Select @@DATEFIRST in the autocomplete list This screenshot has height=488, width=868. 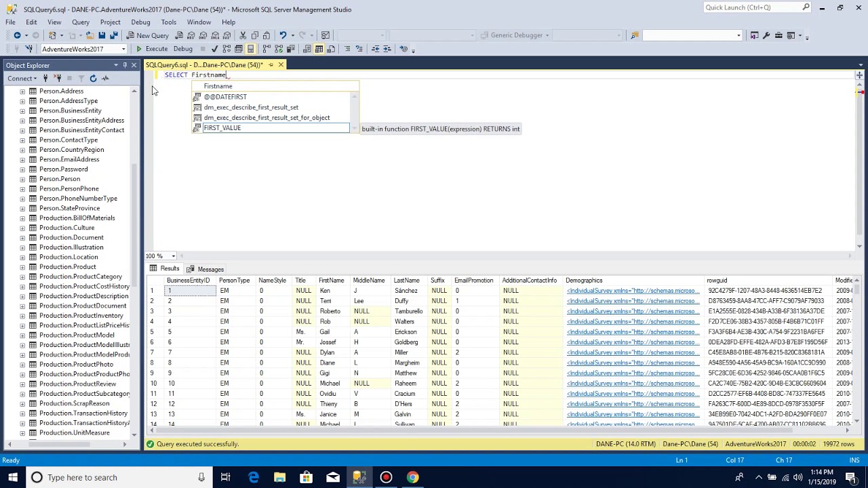click(271, 97)
